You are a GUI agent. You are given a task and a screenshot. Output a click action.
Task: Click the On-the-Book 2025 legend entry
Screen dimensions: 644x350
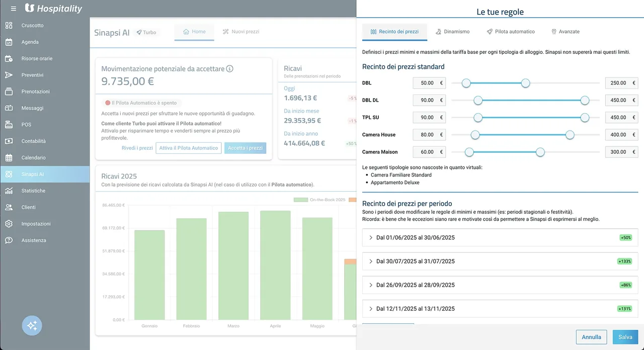tap(320, 200)
